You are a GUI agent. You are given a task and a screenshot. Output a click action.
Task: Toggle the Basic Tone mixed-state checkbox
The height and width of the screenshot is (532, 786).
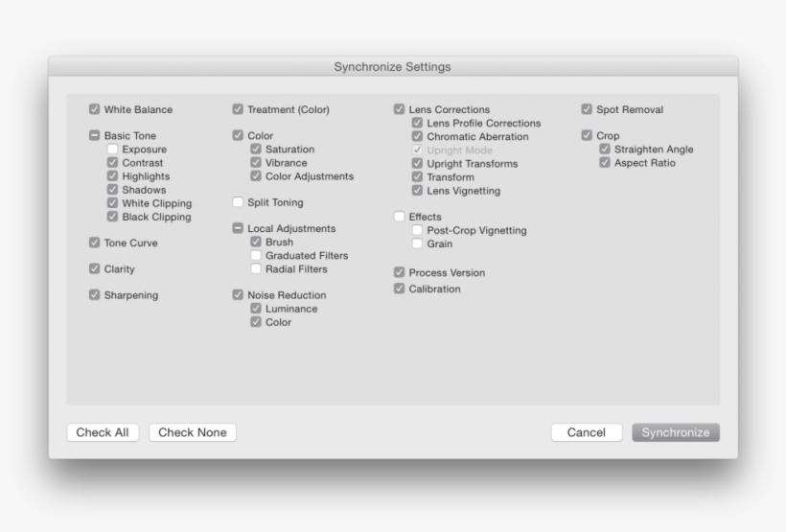pos(94,136)
